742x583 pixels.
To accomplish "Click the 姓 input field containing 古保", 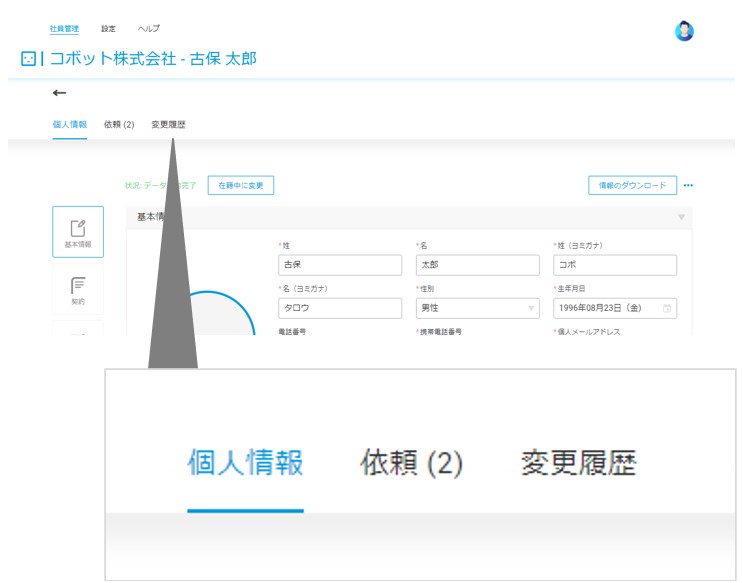I will (340, 265).
